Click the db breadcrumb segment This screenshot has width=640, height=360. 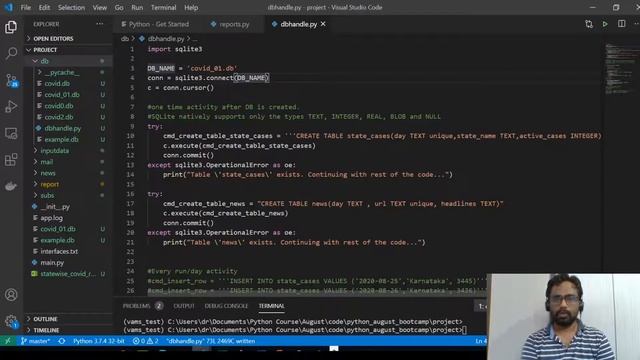point(124,38)
